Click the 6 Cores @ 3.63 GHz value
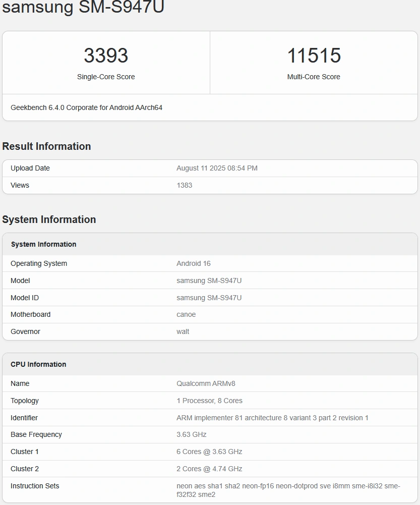 tap(209, 452)
